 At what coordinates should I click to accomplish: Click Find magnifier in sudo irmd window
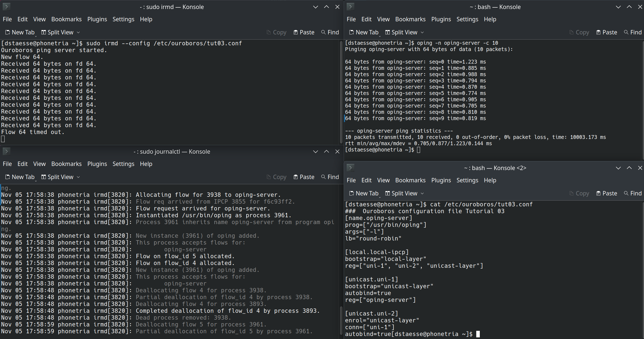point(324,32)
